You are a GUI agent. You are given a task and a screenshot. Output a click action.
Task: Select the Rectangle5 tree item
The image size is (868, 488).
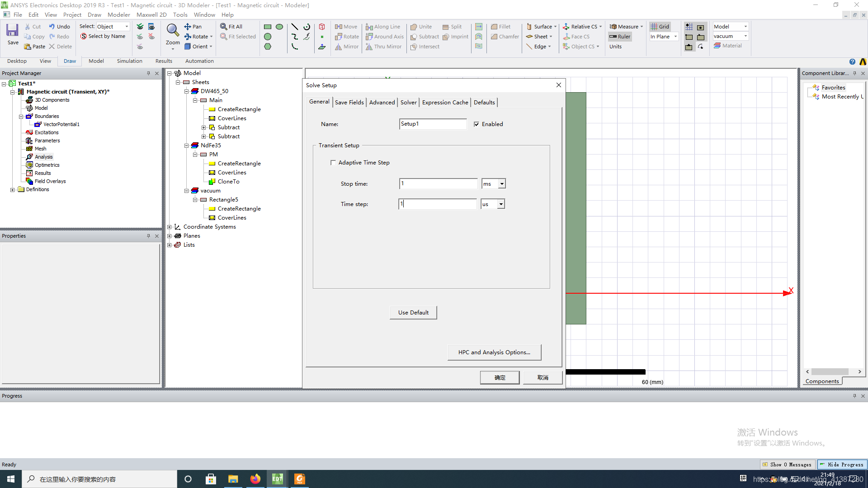223,200
